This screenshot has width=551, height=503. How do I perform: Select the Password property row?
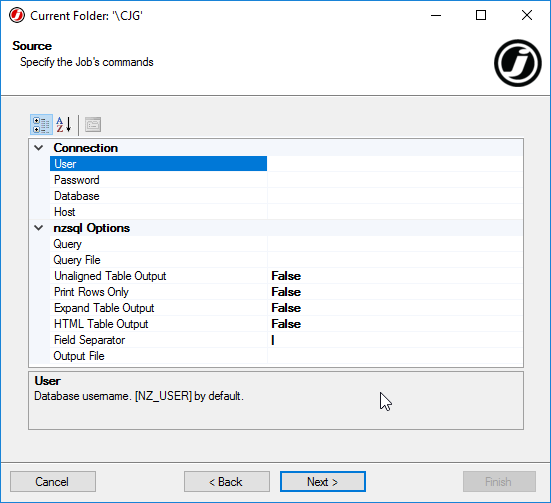(x=158, y=180)
